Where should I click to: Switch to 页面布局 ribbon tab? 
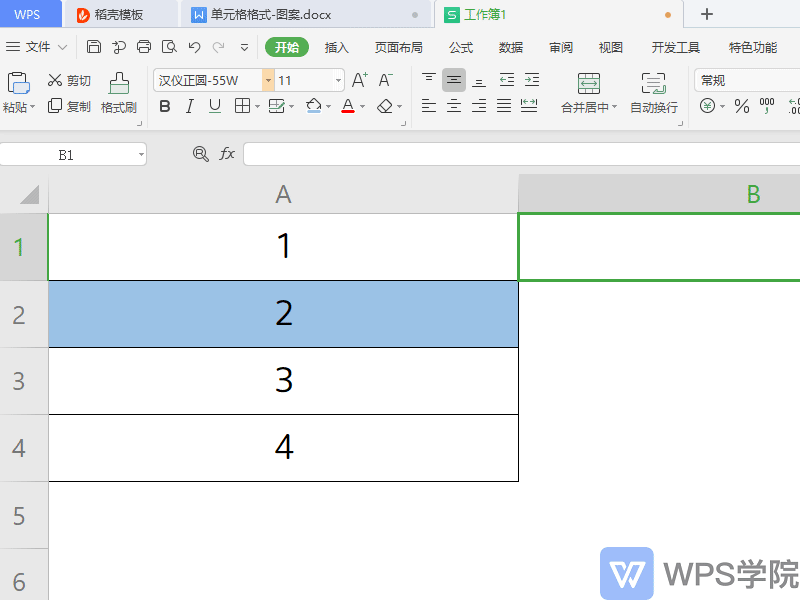pyautogui.click(x=398, y=47)
